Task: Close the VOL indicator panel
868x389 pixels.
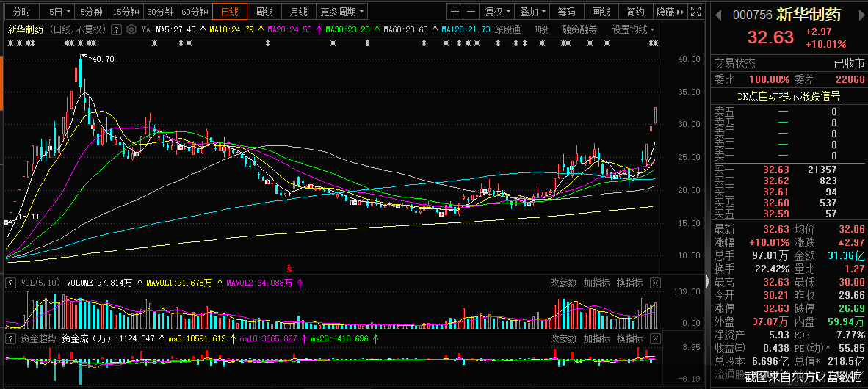Action: [x=655, y=283]
